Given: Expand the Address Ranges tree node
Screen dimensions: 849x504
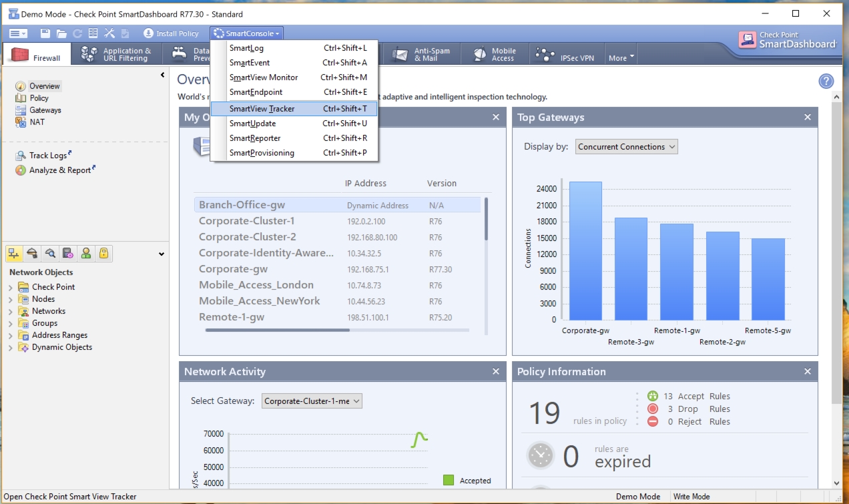Looking at the screenshot, I should point(11,336).
